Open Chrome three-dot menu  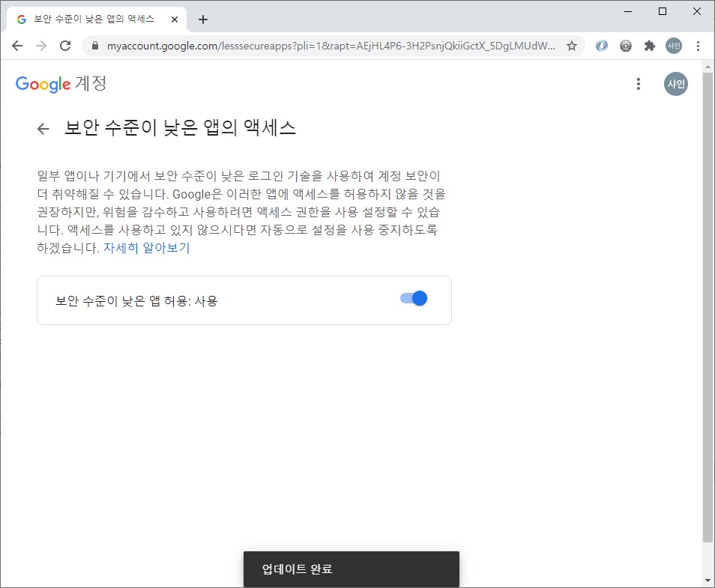click(x=698, y=46)
